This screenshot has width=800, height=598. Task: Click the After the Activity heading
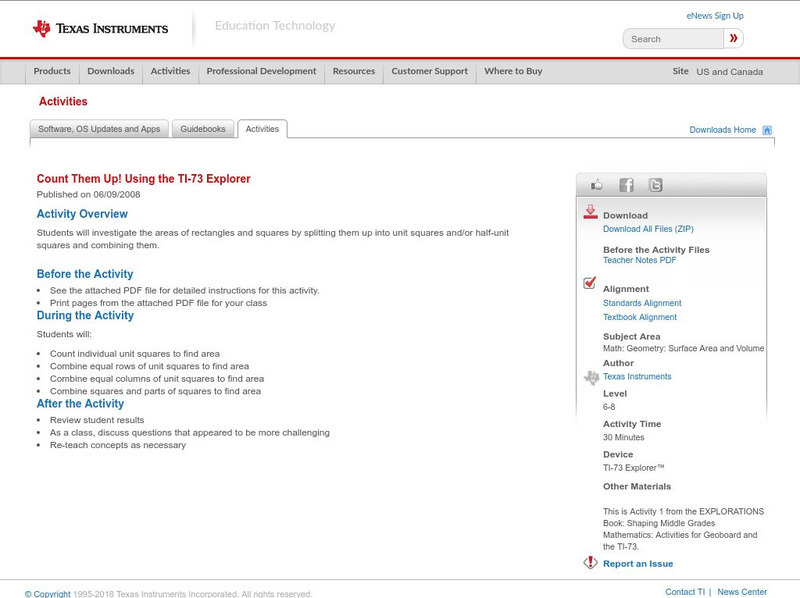coord(80,404)
